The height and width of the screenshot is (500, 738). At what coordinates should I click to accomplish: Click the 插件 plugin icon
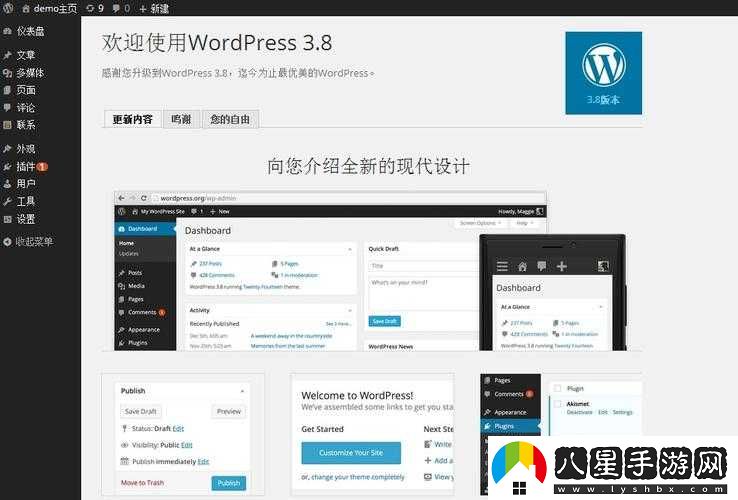point(8,167)
